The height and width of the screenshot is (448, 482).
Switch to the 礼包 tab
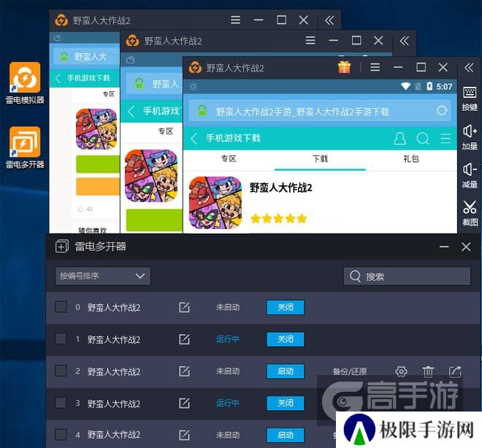point(411,159)
